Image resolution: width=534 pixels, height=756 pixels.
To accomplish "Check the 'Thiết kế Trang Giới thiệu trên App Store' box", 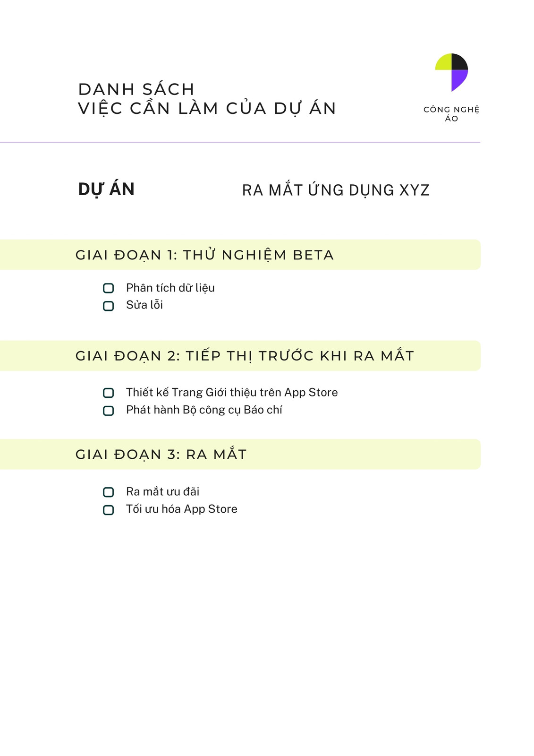I will (x=109, y=393).
